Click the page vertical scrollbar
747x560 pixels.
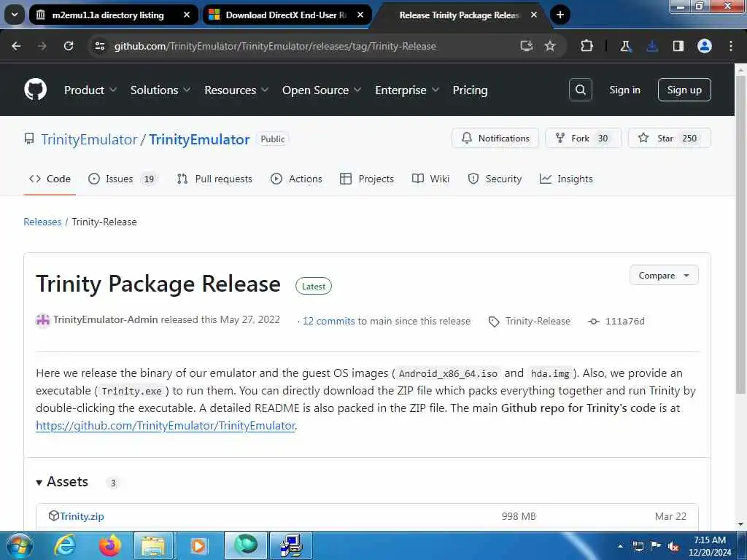point(740,233)
